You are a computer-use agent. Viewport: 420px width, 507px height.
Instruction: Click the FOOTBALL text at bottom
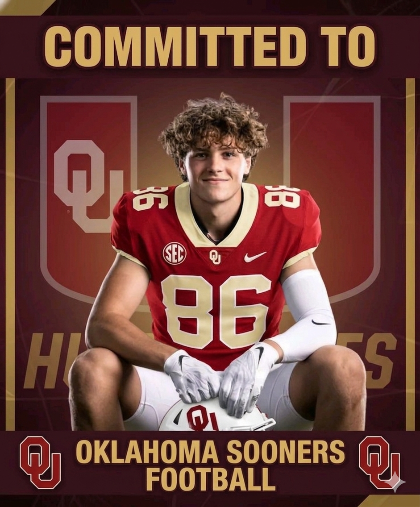[211, 478]
